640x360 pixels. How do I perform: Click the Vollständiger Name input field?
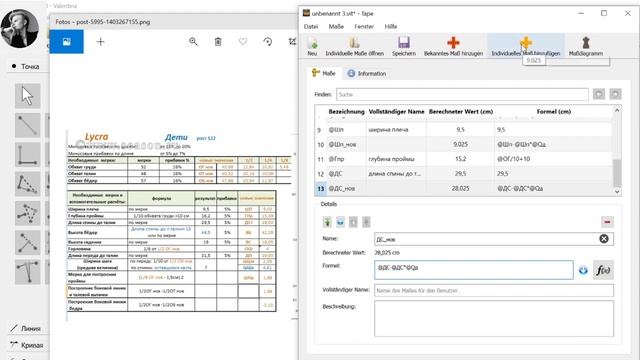point(494,291)
